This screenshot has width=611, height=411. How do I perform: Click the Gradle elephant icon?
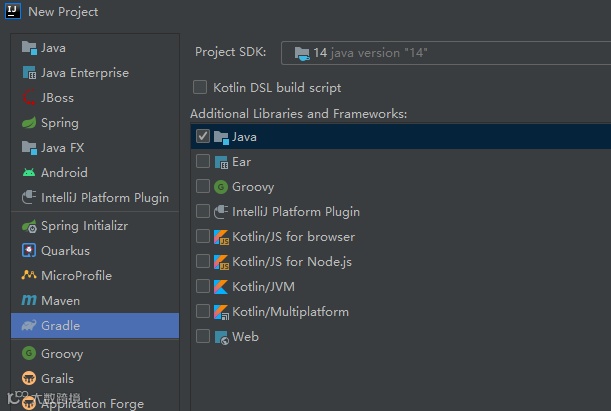[x=29, y=325]
